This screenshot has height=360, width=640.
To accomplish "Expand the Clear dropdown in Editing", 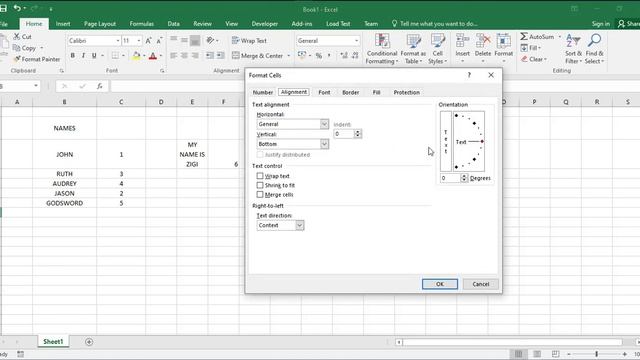I will 545,60.
